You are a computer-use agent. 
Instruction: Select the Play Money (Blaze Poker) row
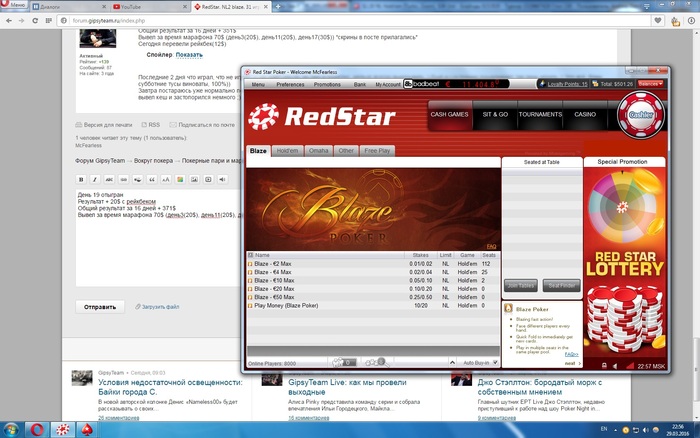click(x=373, y=305)
